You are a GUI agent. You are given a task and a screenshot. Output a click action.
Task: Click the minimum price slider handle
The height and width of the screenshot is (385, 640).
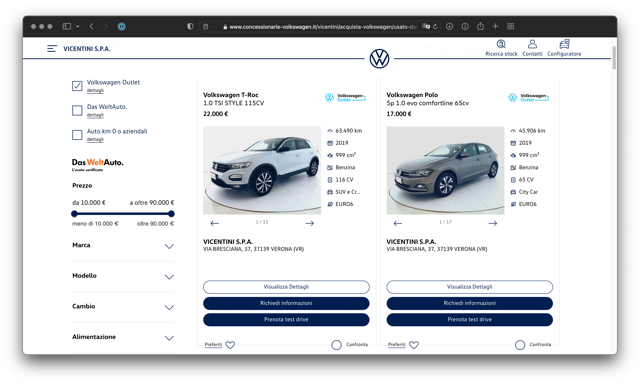coord(74,214)
